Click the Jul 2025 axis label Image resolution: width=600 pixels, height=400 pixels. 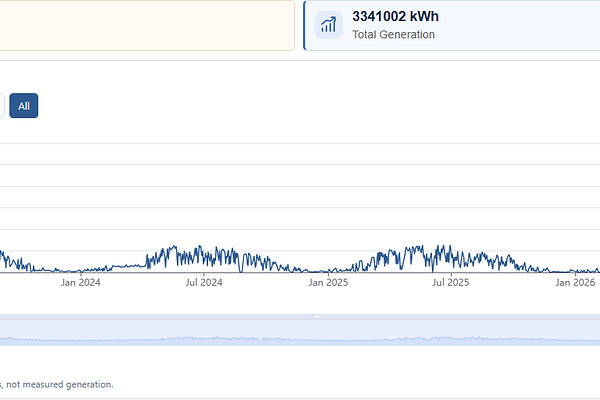[451, 282]
